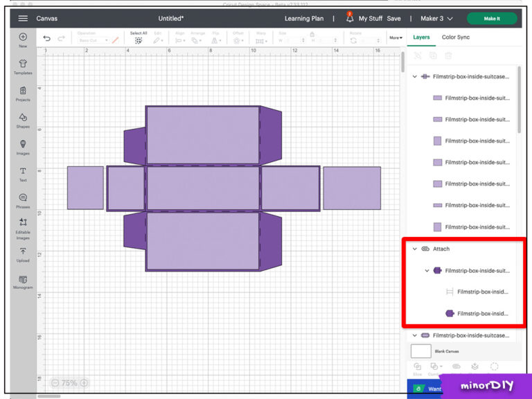This screenshot has width=532, height=399.
Task: Open the Templates panel
Action: point(23,66)
